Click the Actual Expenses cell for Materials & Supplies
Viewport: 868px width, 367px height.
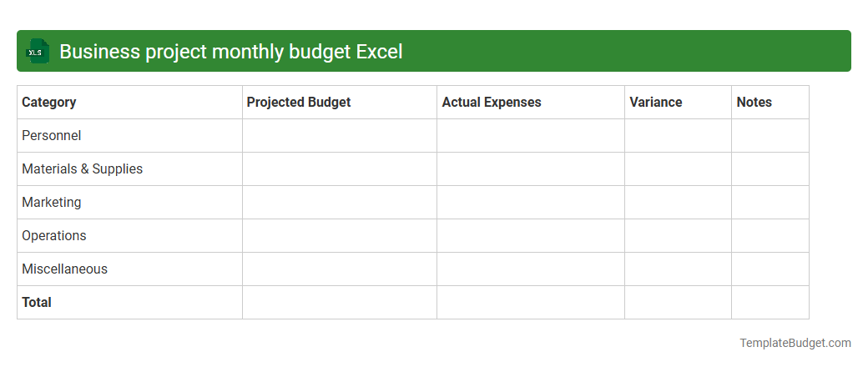[x=531, y=168]
